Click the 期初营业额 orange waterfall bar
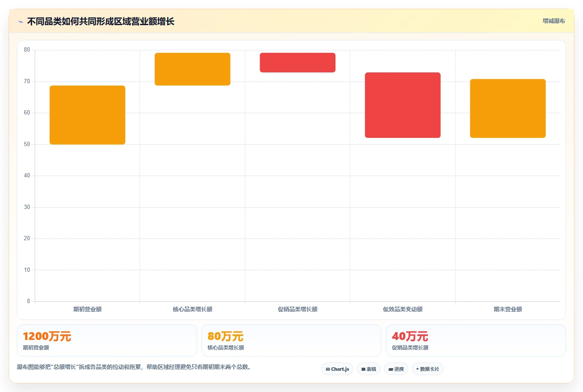The height and width of the screenshot is (392, 583). (88, 115)
